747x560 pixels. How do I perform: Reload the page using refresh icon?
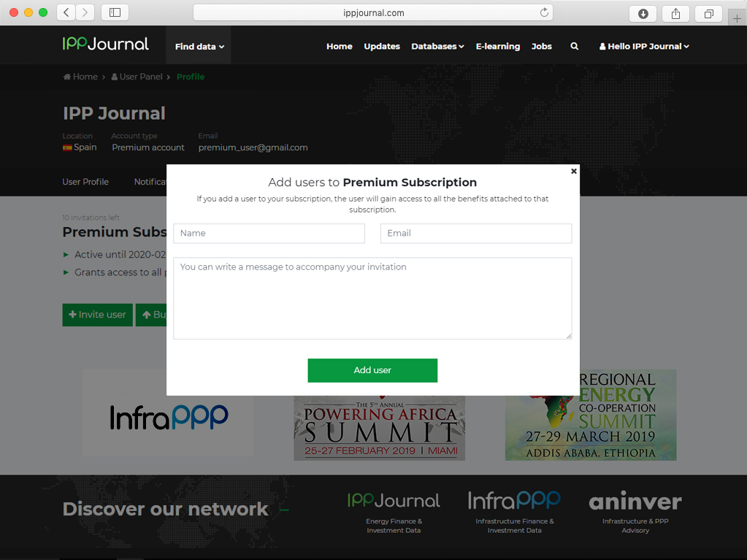544,12
